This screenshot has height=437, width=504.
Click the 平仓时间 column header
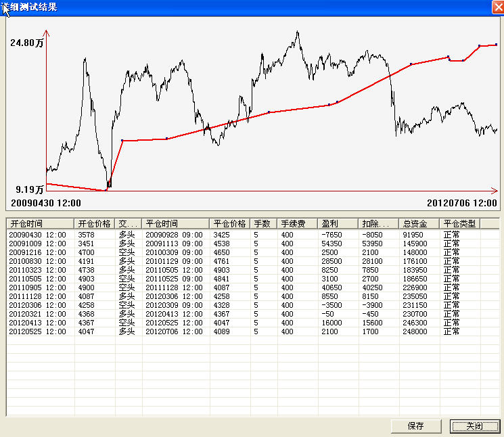[x=175, y=223]
